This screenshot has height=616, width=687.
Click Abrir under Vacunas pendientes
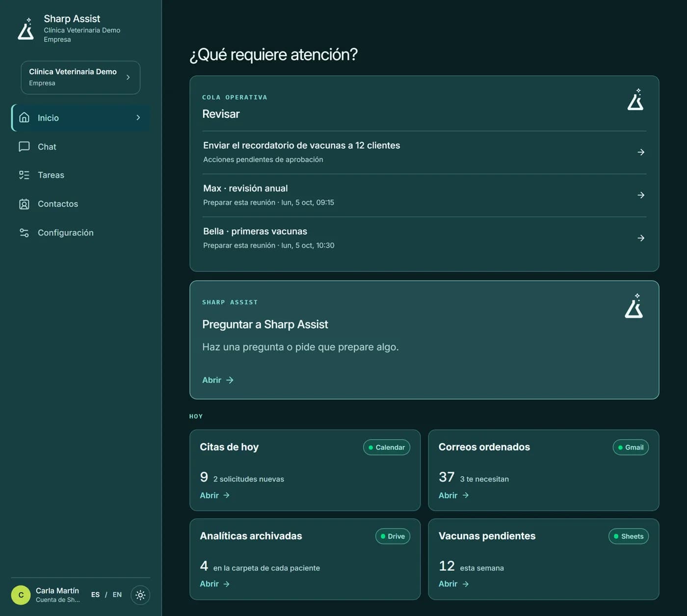click(453, 584)
